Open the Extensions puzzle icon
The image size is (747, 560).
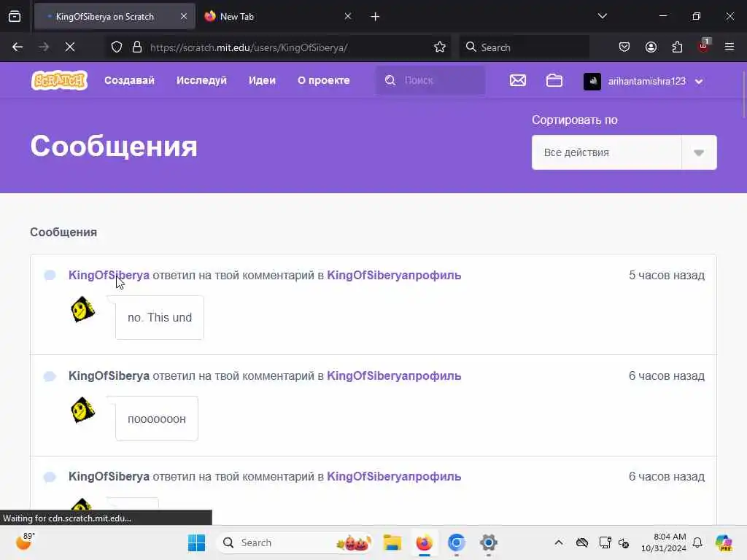coord(677,47)
